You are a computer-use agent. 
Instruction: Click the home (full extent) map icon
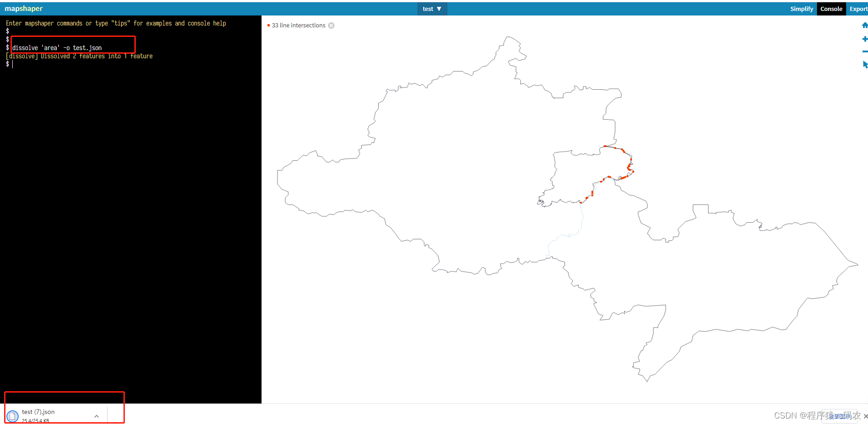click(x=864, y=26)
